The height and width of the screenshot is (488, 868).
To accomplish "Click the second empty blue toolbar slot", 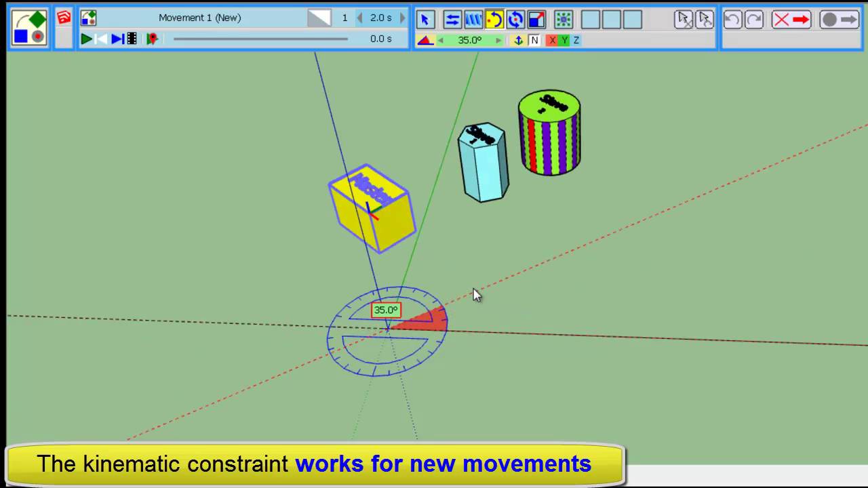I will [x=612, y=19].
